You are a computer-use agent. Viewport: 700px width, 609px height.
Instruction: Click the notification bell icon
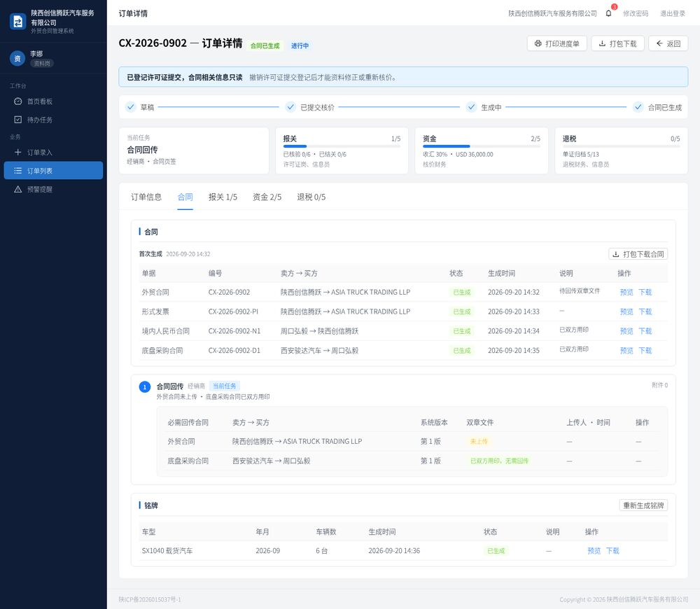click(608, 13)
